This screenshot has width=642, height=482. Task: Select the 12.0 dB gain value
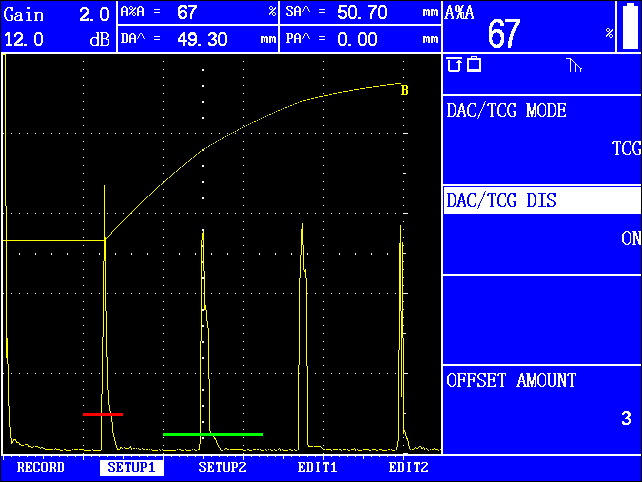point(58,40)
